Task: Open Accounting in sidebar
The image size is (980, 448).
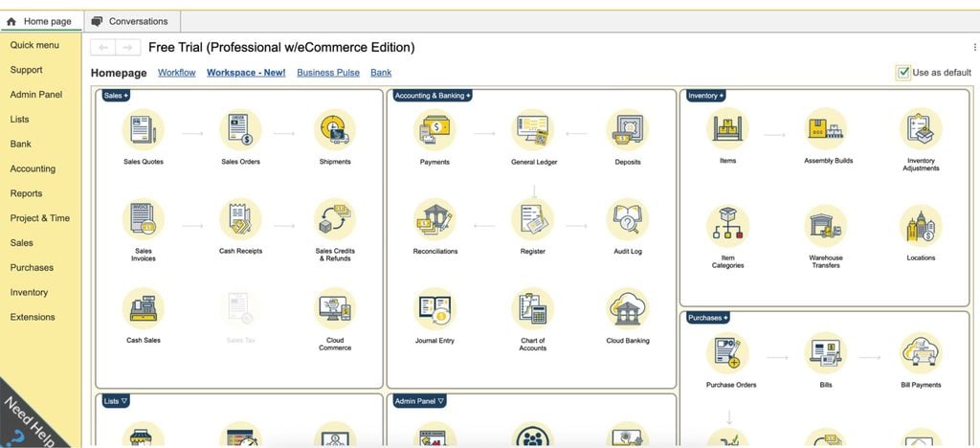Action: click(33, 168)
